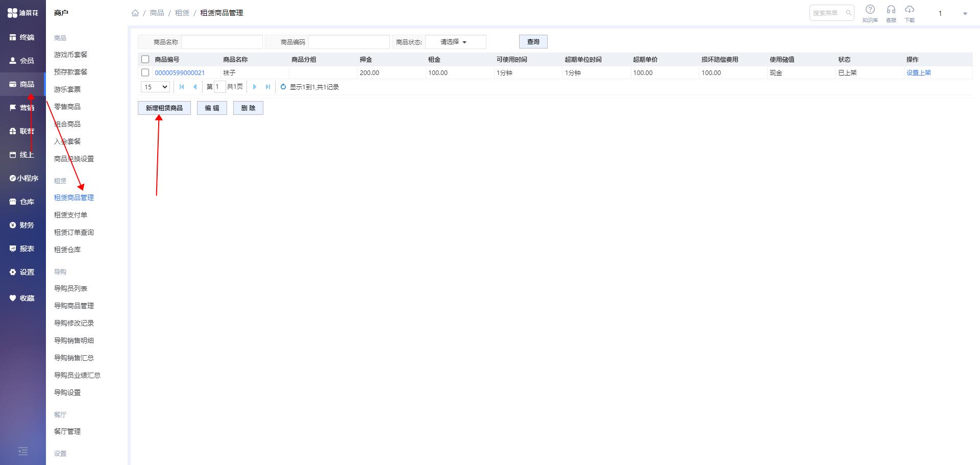Click the 设置上架 link in the row
The width and height of the screenshot is (980, 465).
(919, 72)
